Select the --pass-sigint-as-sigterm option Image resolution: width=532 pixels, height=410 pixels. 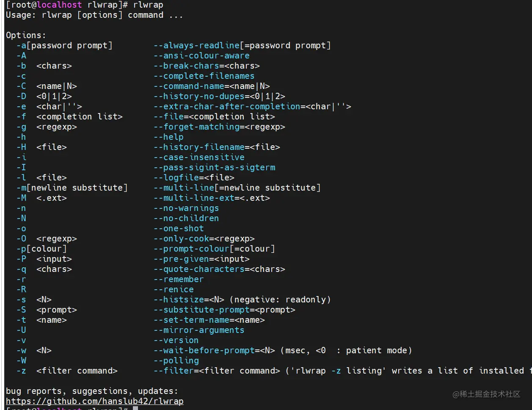[x=214, y=167]
